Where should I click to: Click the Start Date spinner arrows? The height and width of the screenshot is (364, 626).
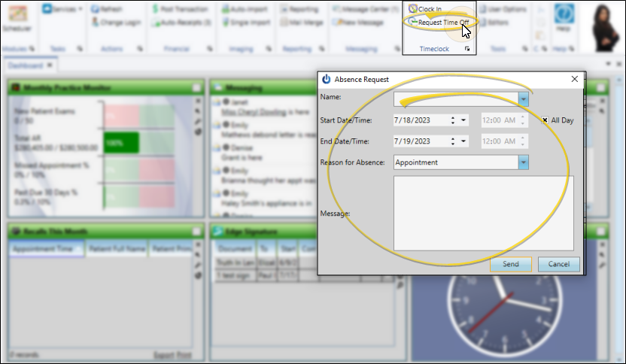(x=452, y=120)
